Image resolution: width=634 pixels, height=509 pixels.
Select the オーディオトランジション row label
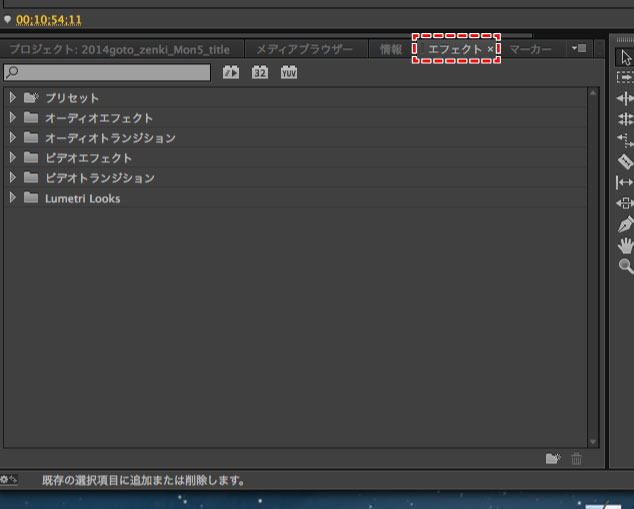pyautogui.click(x=110, y=138)
